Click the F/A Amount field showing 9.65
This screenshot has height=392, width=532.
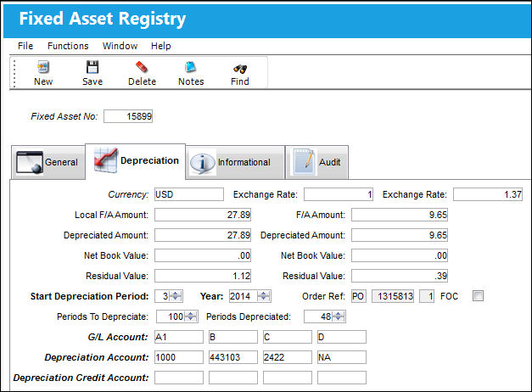coord(400,215)
